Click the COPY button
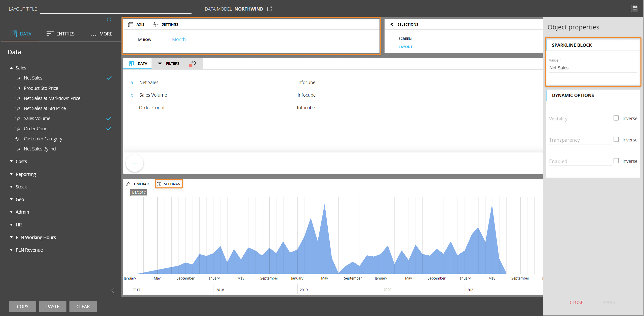 tap(22, 306)
